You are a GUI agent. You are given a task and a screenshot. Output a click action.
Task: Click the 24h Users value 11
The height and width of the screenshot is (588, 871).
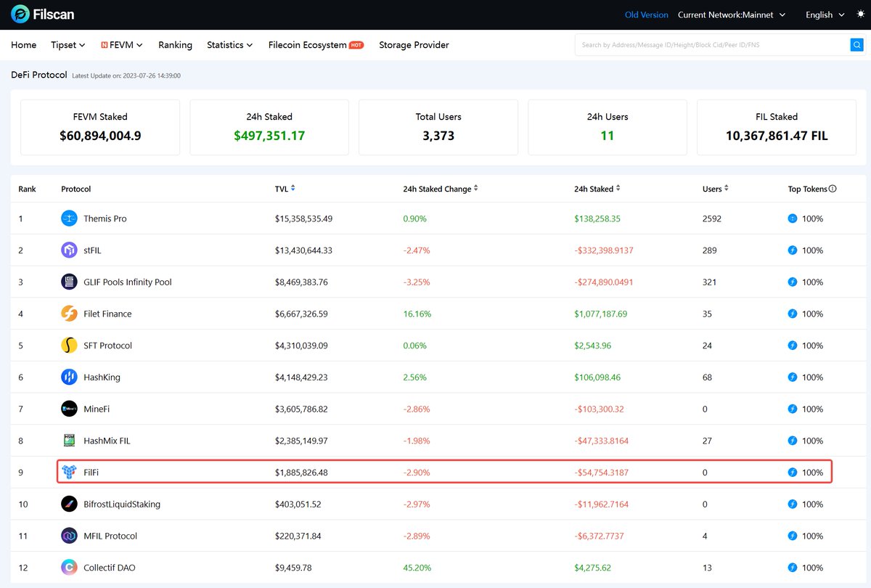(608, 136)
